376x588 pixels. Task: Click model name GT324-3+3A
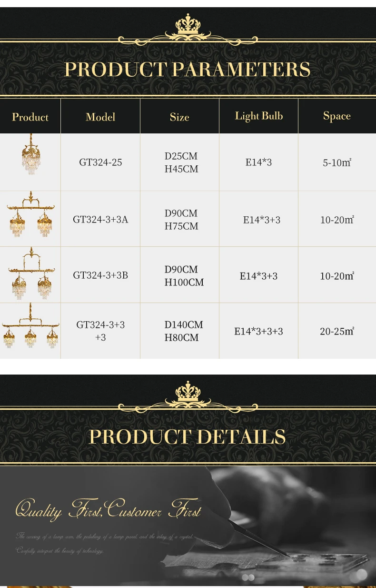100,219
